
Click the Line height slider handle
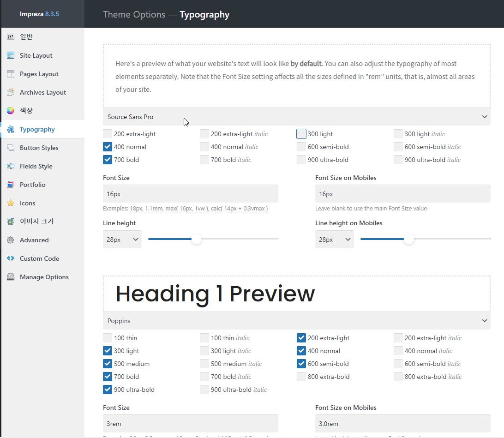click(197, 239)
